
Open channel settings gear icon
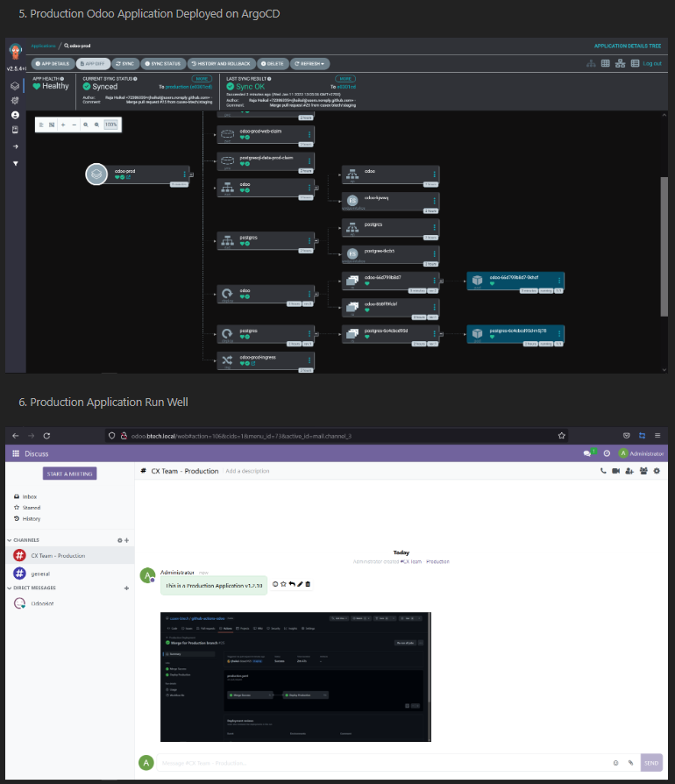point(657,471)
